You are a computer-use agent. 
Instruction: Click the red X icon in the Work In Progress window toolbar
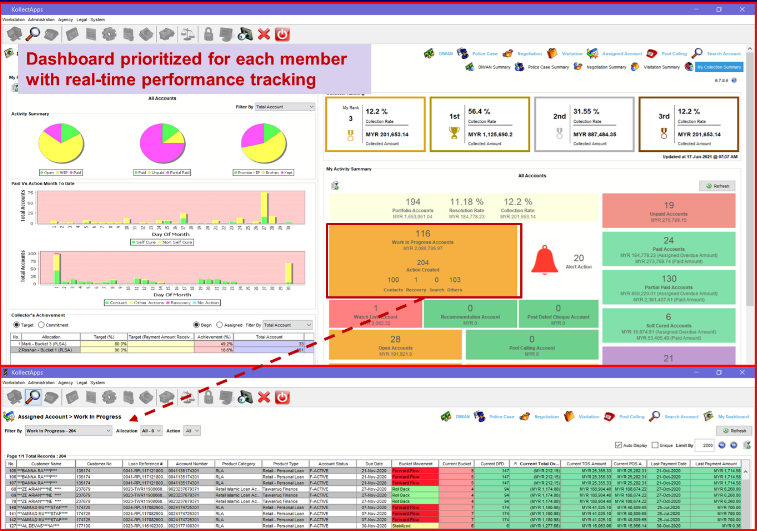pos(264,397)
